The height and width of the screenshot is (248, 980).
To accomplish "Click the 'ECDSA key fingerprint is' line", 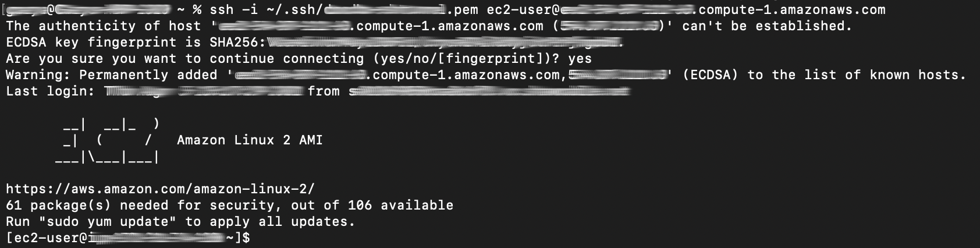I will pos(315,42).
